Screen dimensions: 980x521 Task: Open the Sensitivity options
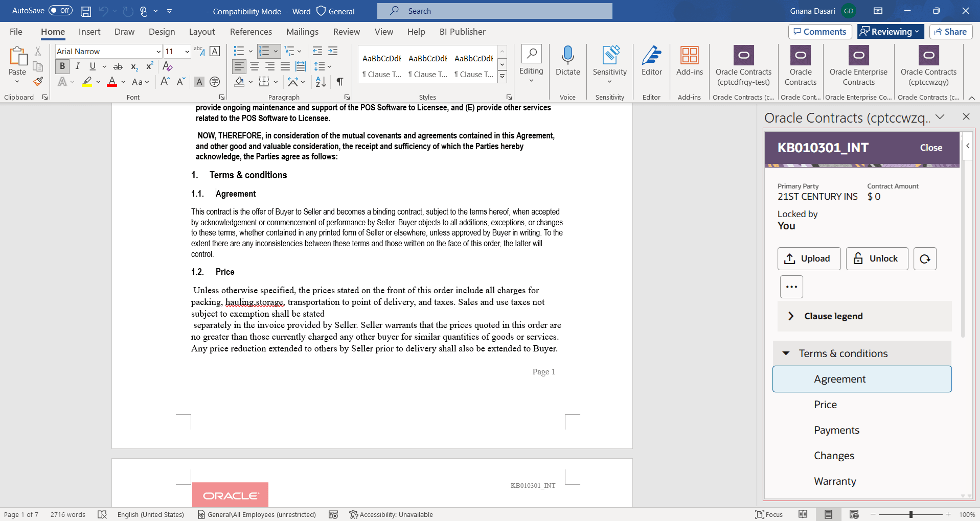point(609,66)
